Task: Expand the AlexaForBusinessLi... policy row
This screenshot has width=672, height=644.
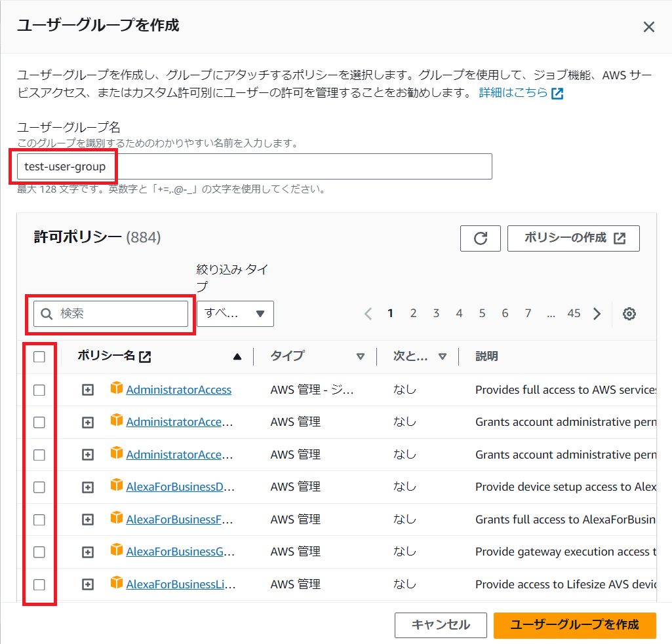Action: [x=88, y=585]
